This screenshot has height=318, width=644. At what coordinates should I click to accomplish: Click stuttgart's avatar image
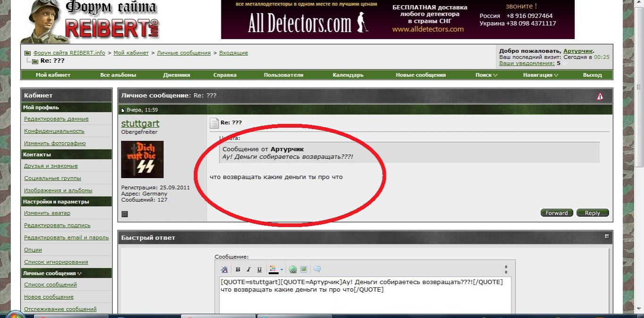click(142, 159)
